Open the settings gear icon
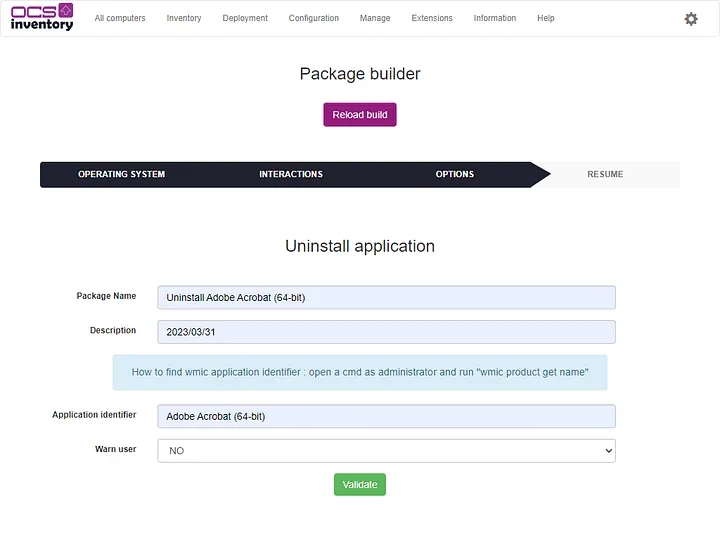The image size is (720, 540). tap(691, 19)
